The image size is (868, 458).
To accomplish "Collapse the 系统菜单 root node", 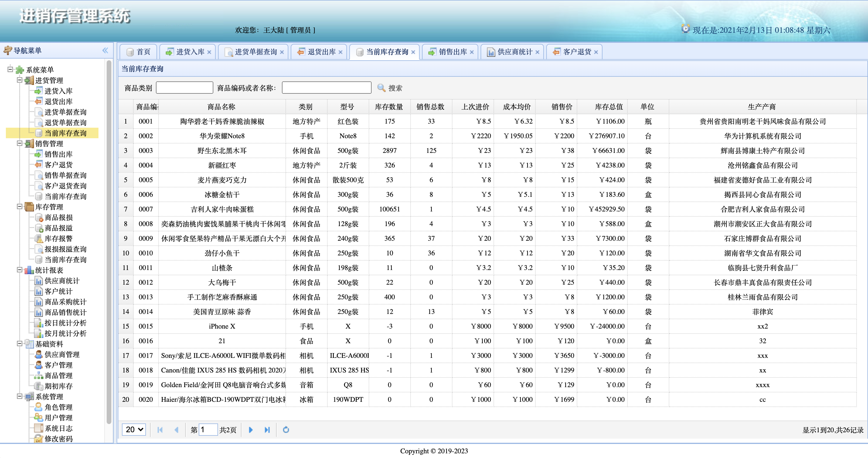I will point(11,69).
